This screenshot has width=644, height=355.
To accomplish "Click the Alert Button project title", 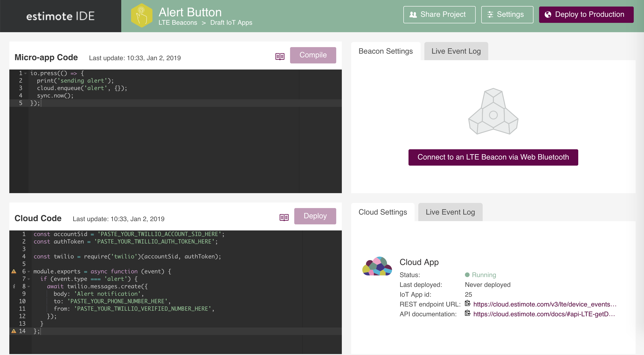I will 190,12.
